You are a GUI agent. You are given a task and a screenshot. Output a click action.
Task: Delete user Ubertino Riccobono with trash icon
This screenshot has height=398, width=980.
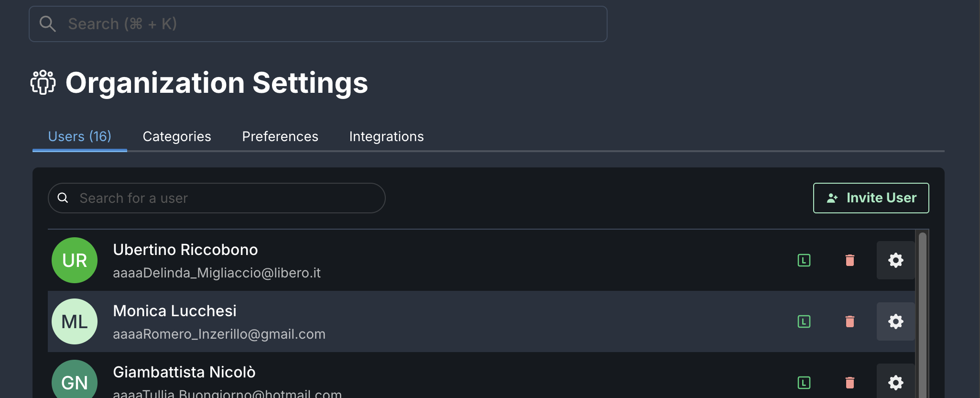tap(850, 260)
